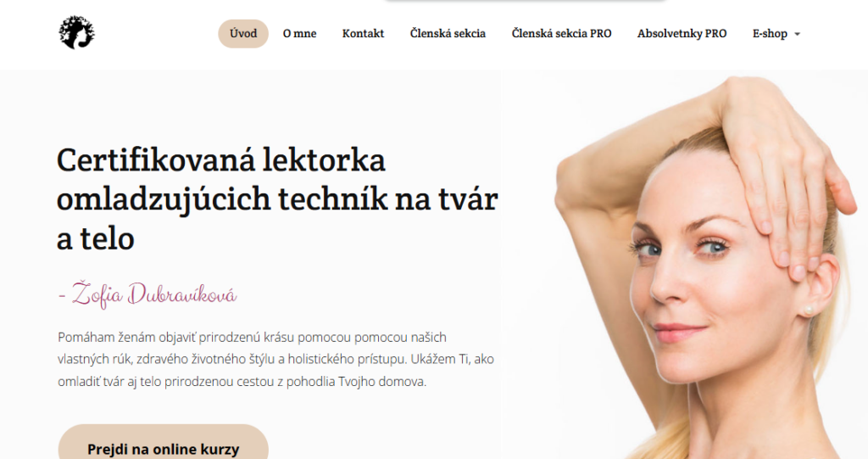Select Členská sekcia PRO in navigation
Screen dimensions: 868x459
[561, 34]
